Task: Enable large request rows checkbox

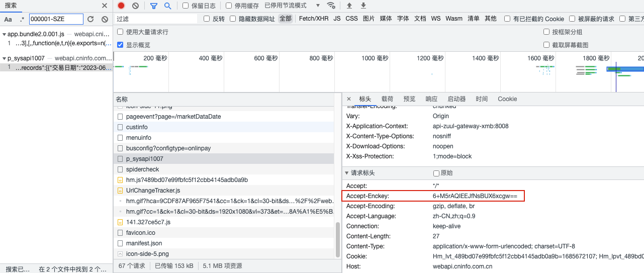Action: coord(120,32)
